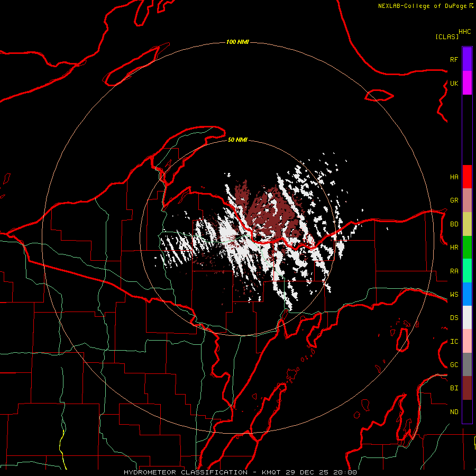
Task: Click the [CLAS] units label
Action: (447, 36)
